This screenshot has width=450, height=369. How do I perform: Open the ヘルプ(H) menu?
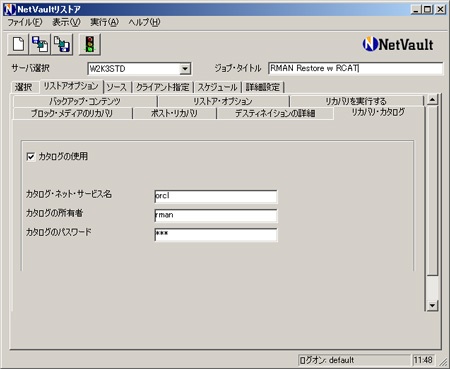144,22
